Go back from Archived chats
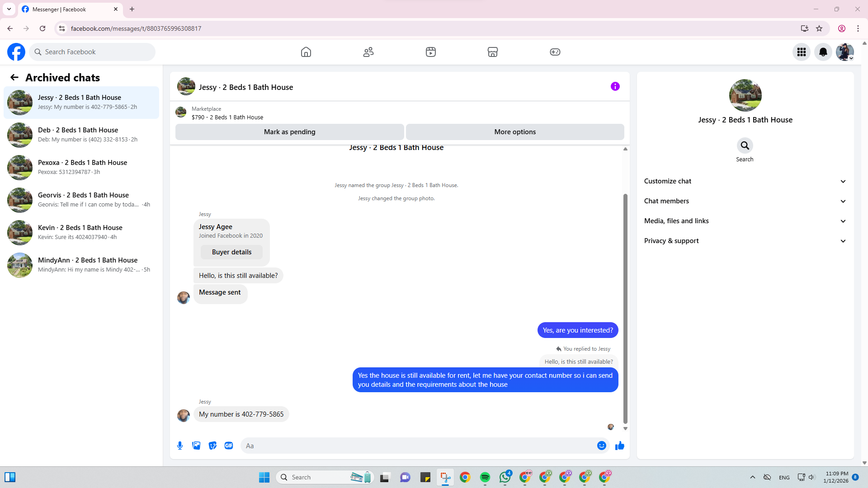 tap(14, 78)
